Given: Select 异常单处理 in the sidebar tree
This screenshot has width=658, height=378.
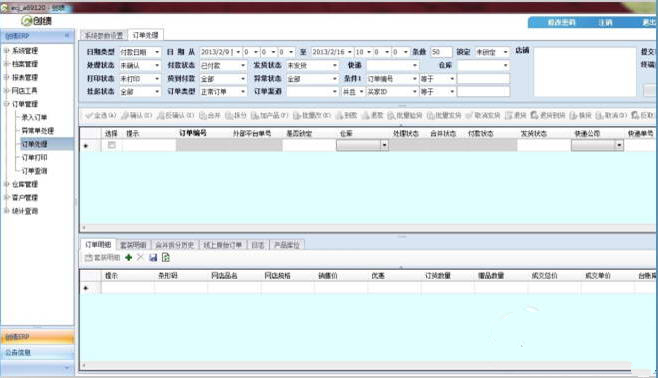Looking at the screenshot, I should 38,131.
